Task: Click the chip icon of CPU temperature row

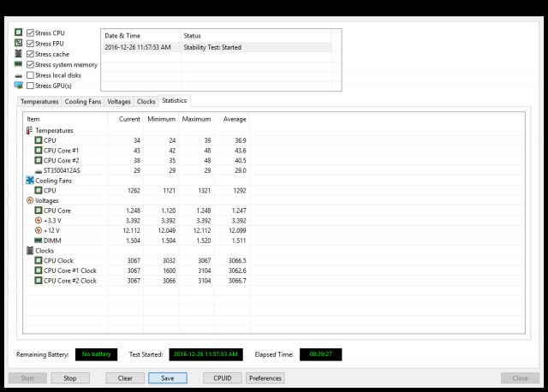Action: 38,140
